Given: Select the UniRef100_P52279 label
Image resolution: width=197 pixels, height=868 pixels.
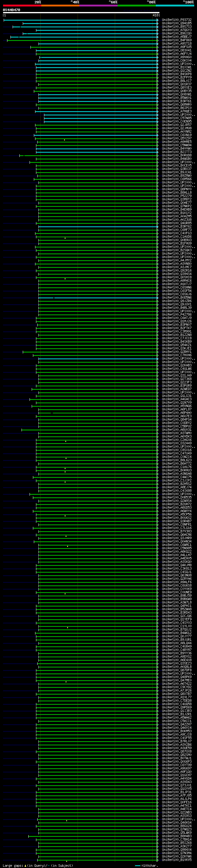Looking at the screenshot, I should pyautogui.click(x=177, y=196).
